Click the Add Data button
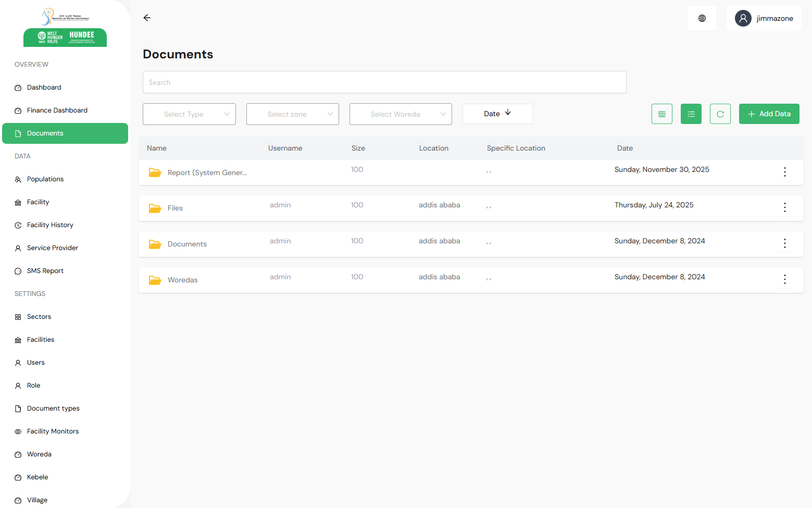 [x=769, y=114]
